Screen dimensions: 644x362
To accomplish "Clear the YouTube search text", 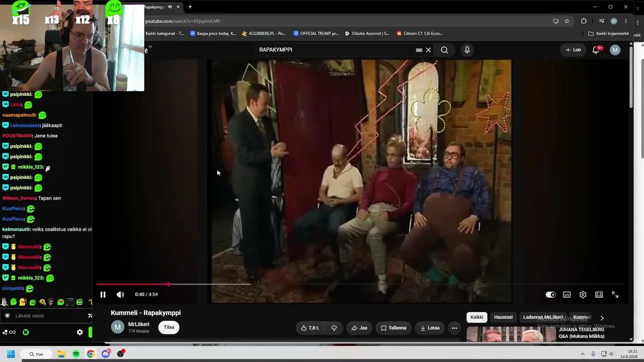I will coord(429,50).
